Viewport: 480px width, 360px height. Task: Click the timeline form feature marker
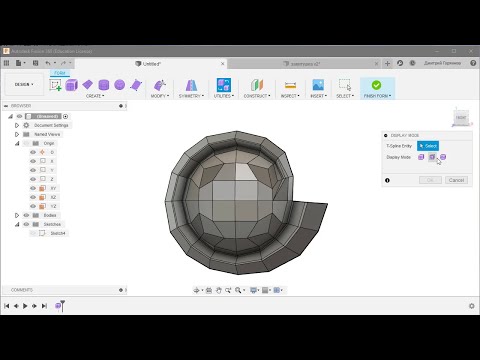click(x=58, y=306)
